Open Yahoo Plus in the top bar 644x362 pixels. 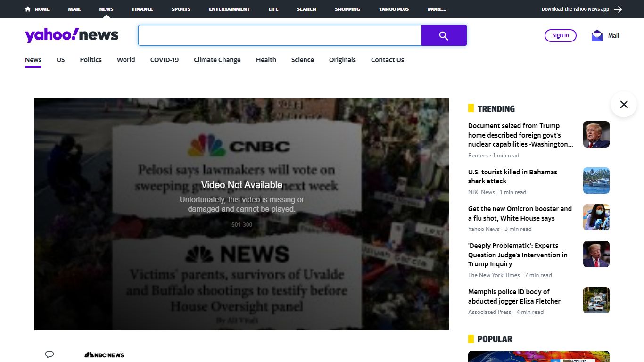(x=394, y=9)
